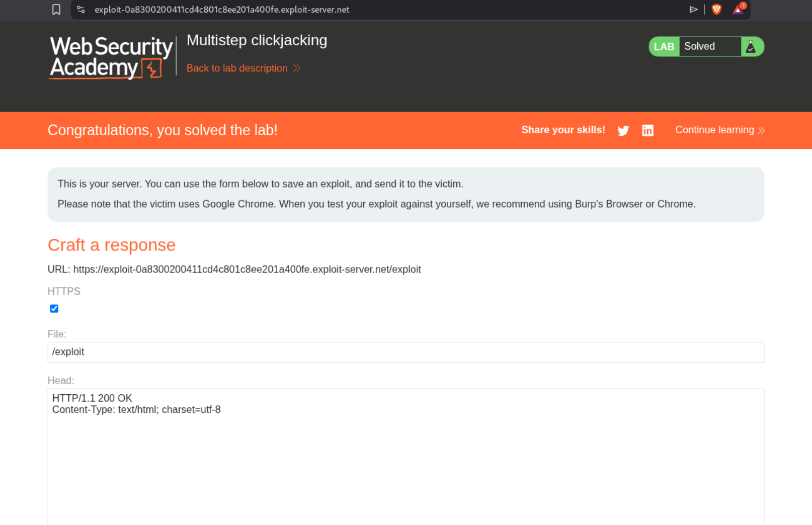This screenshot has height=525, width=812.
Task: Open the Brave Shields lion icon
Action: click(716, 10)
